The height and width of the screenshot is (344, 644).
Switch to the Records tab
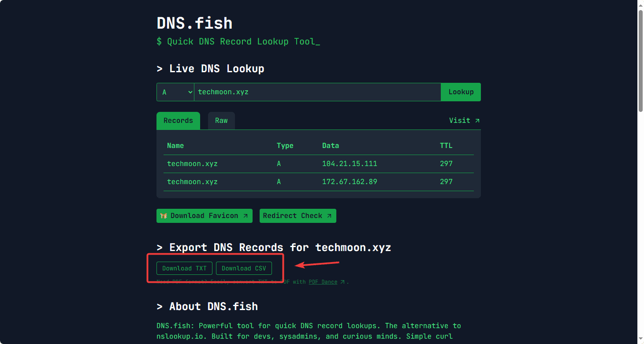pyautogui.click(x=178, y=121)
